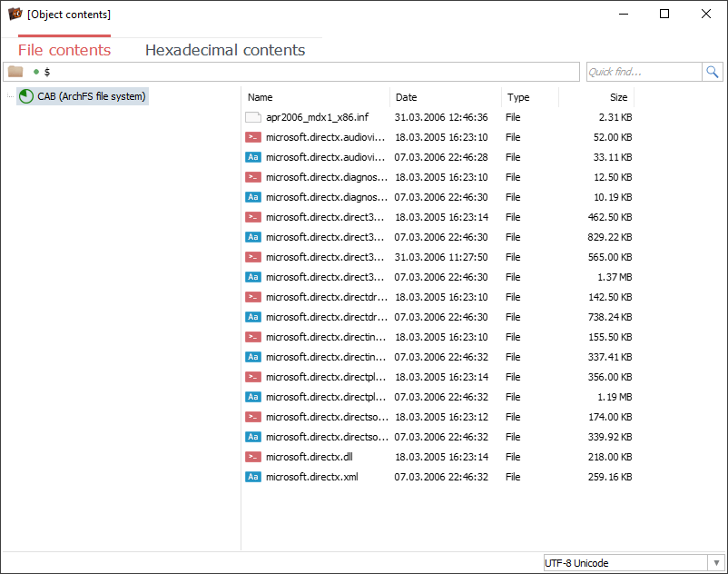Screen dimensions: 728x574
Task: Click the size value 462.50 KB
Action: pos(610,217)
